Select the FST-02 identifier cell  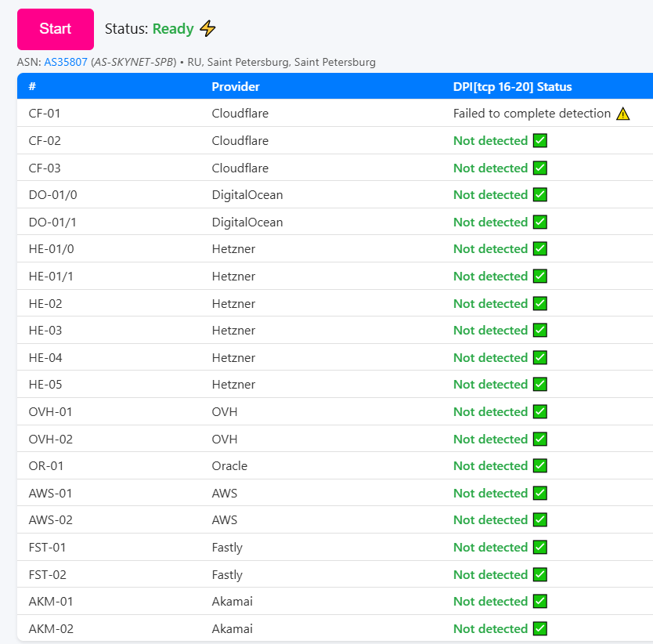coord(48,574)
